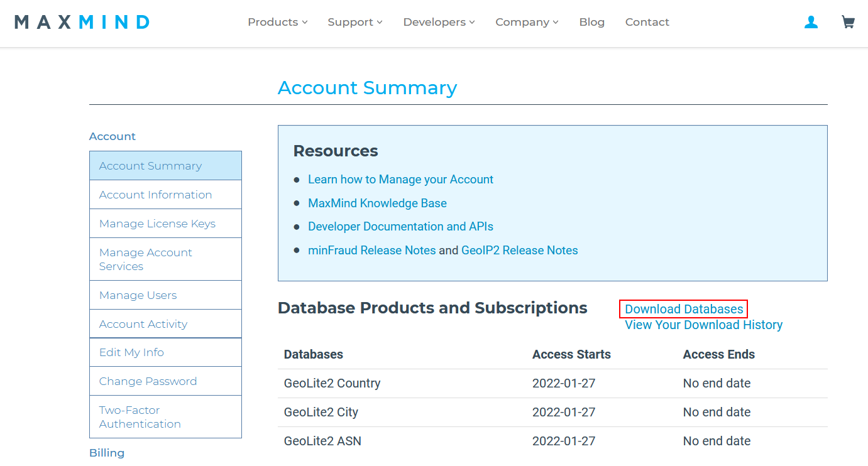Click Download Databases
This screenshot has width=868, height=466.
click(x=683, y=309)
